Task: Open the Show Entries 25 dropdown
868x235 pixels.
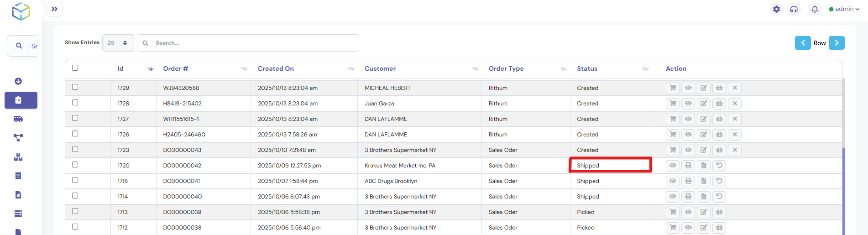Action: (118, 43)
